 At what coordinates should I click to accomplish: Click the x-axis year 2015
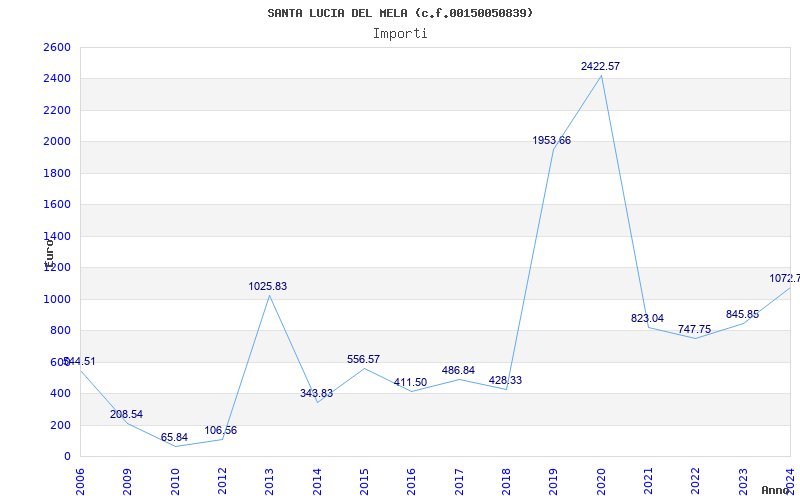364,482
